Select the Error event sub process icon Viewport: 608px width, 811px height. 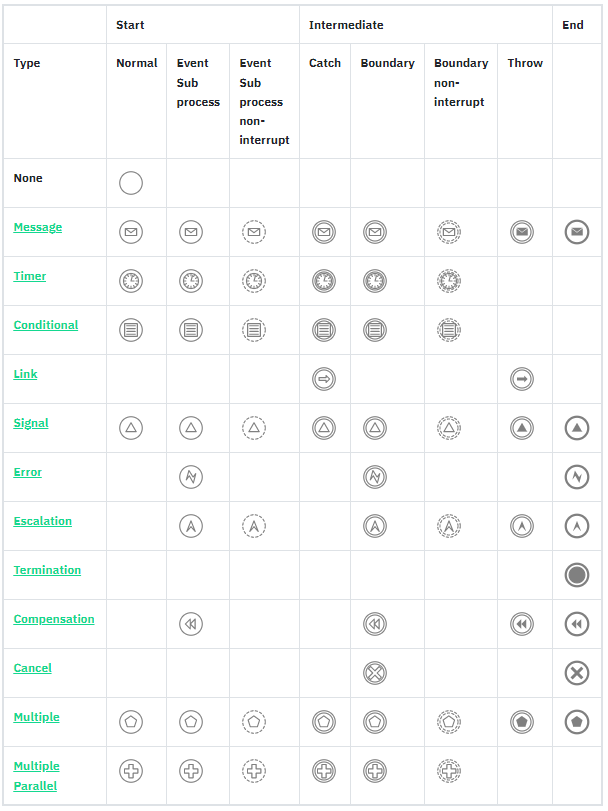pos(191,477)
